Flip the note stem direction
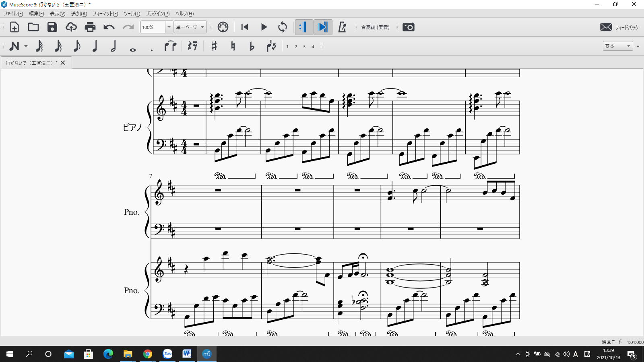 pos(271,47)
